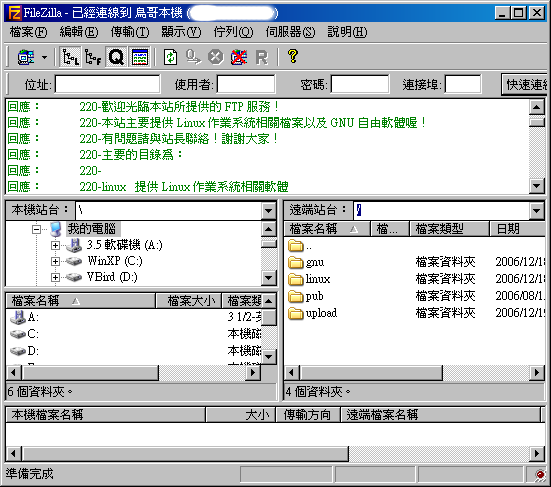551x487 pixels.
Task: Click message log scroll up arrow
Action: (537, 107)
